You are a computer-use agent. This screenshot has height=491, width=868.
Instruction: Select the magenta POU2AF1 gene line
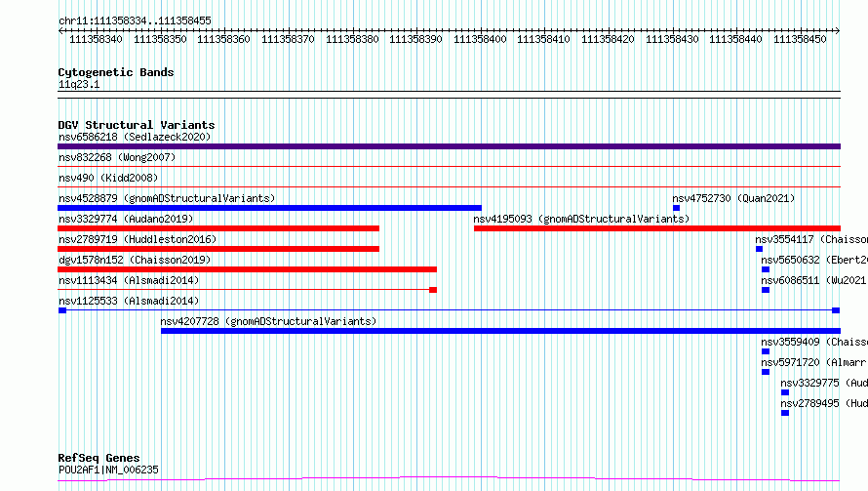point(449,479)
